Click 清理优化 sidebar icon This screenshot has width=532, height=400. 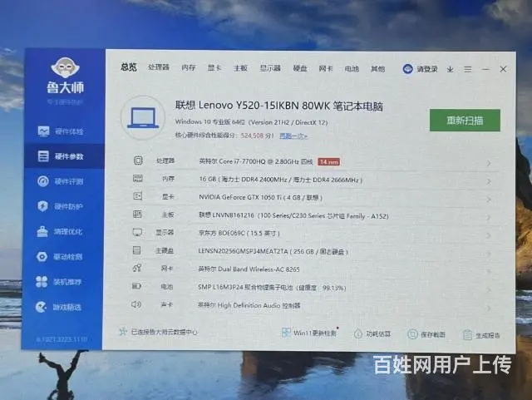click(x=43, y=231)
